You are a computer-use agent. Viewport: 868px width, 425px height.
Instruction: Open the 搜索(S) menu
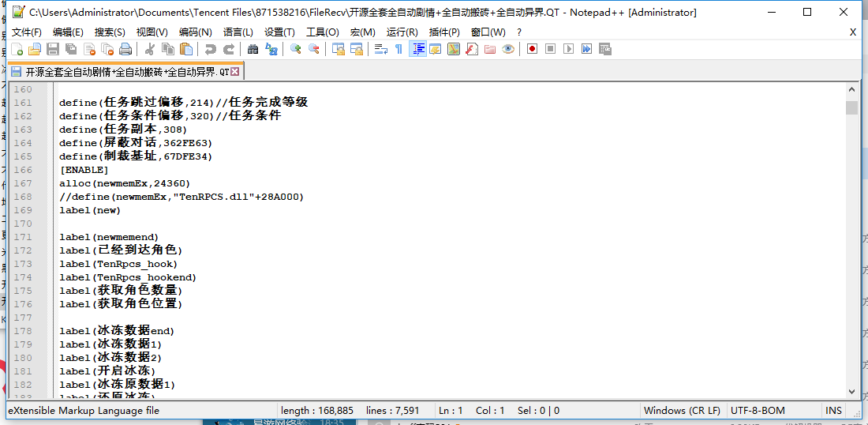pyautogui.click(x=110, y=32)
